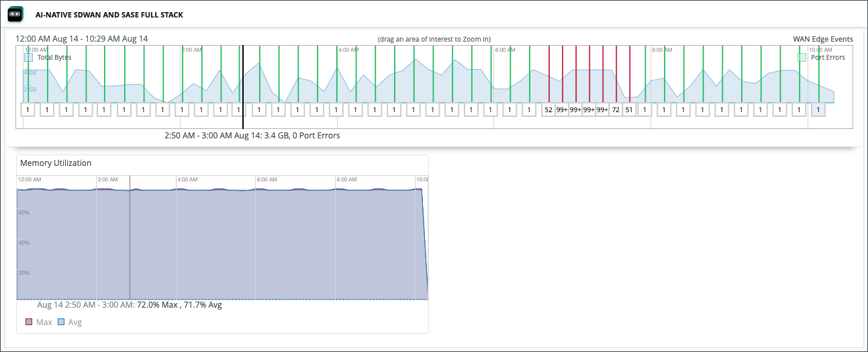Click the '72.0% Max, 71.7% Avg' readout
The image size is (868, 352).
pos(179,305)
